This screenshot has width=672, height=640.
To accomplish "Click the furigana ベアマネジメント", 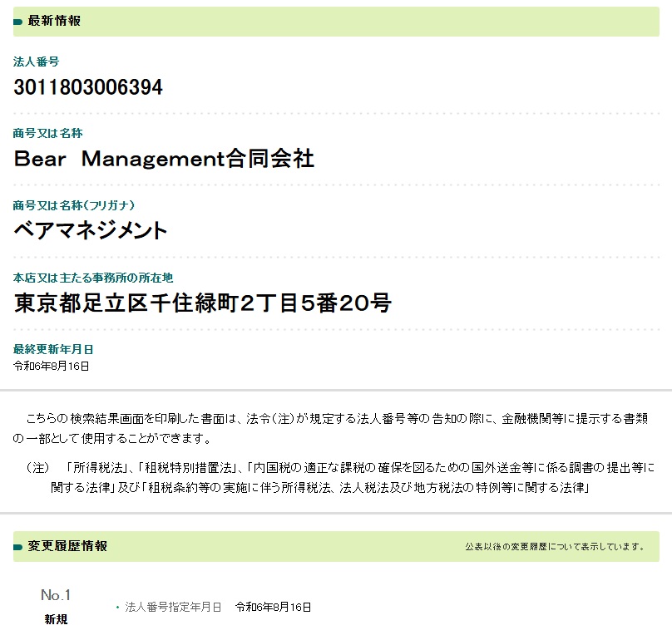I will (x=91, y=230).
